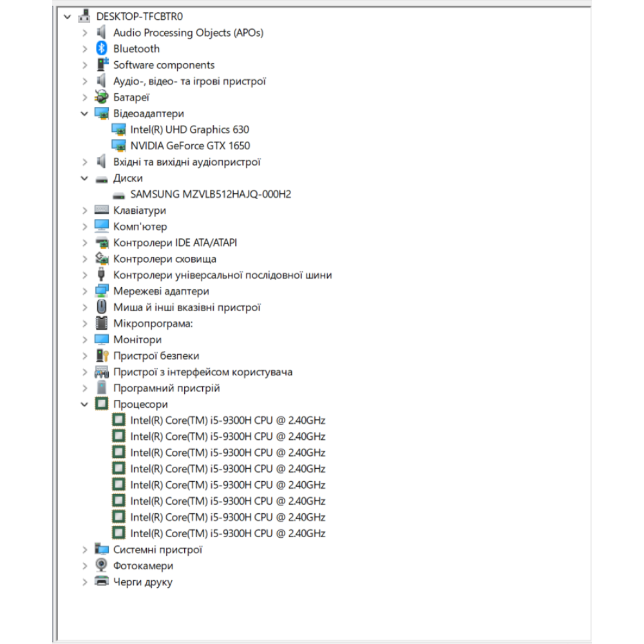Select Пристрої з інтерфейсом користувача label
Image resolution: width=644 pixels, height=644 pixels.
[x=203, y=372]
